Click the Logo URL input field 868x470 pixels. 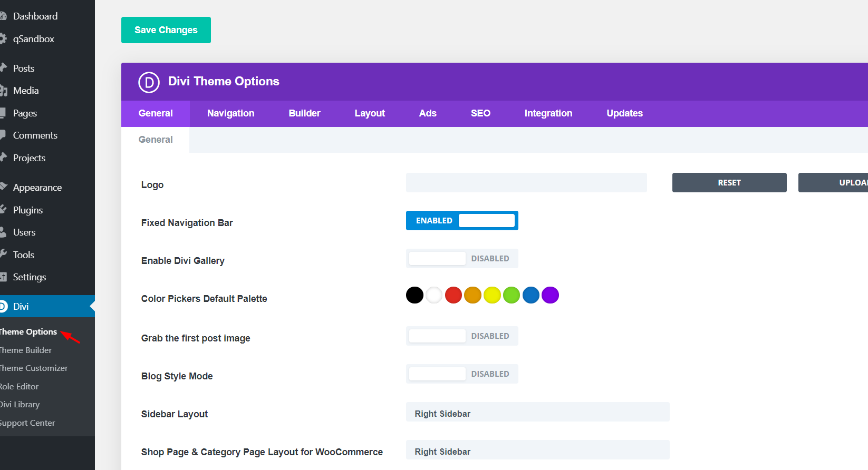(526, 183)
